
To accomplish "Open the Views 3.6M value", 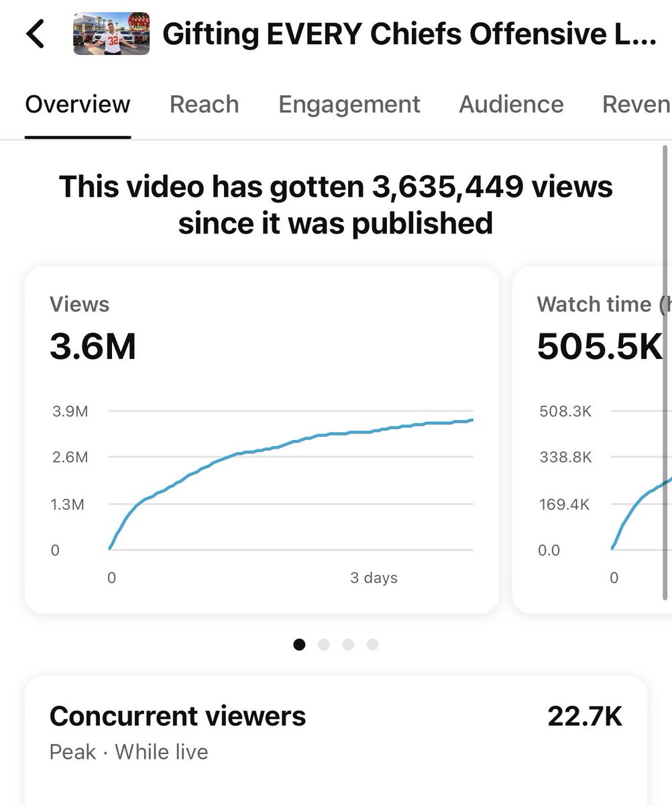I will coord(93,347).
